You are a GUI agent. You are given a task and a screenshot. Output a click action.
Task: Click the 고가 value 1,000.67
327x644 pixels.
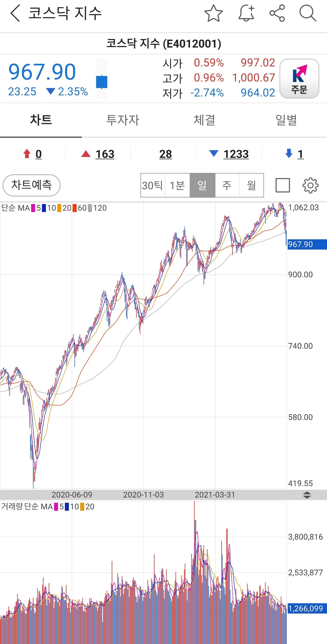[x=254, y=78]
